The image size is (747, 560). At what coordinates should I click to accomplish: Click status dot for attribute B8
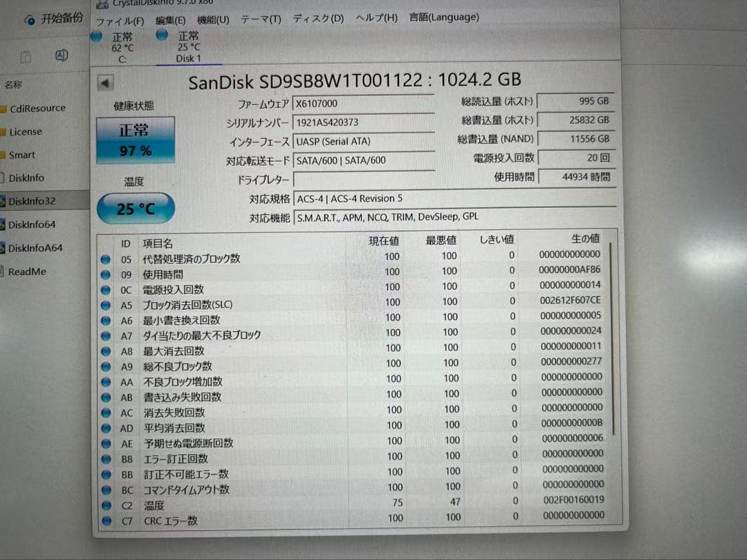click(x=107, y=459)
